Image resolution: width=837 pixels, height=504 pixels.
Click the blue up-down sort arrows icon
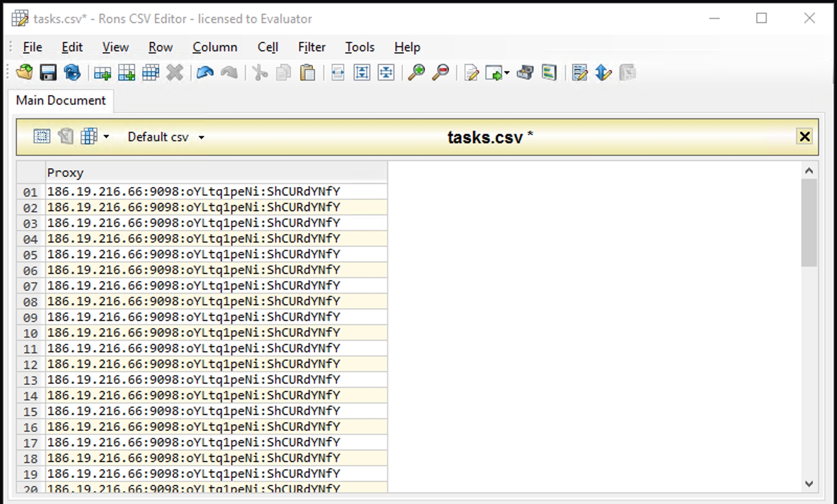603,73
